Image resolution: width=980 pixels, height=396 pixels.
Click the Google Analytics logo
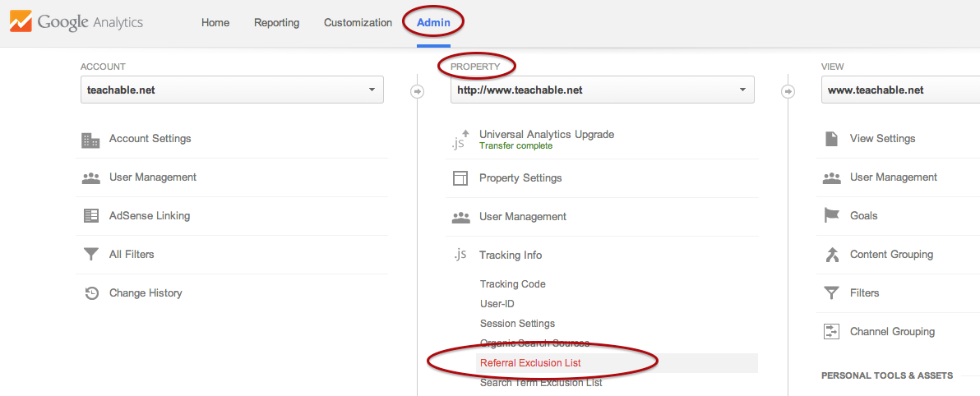click(x=76, y=22)
